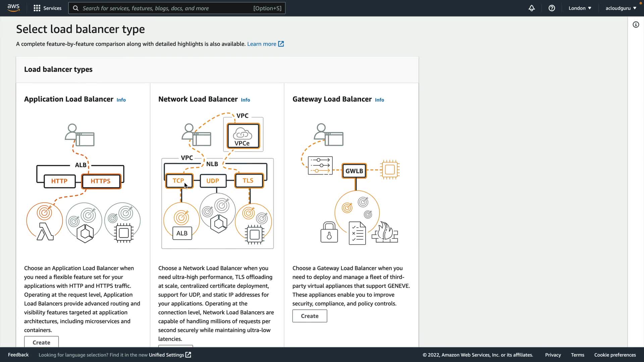The height and width of the screenshot is (362, 644).
Task: Open the notifications bell
Action: [x=532, y=8]
